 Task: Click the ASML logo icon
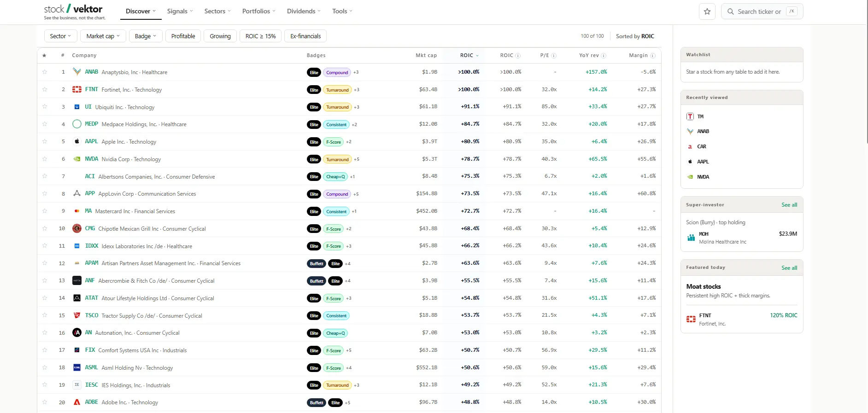click(x=77, y=367)
